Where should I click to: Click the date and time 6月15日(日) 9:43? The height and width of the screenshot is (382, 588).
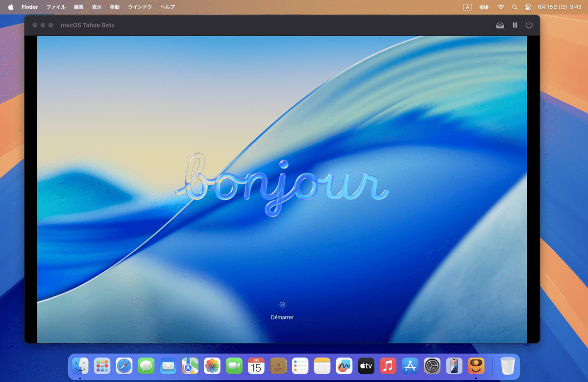coord(559,7)
